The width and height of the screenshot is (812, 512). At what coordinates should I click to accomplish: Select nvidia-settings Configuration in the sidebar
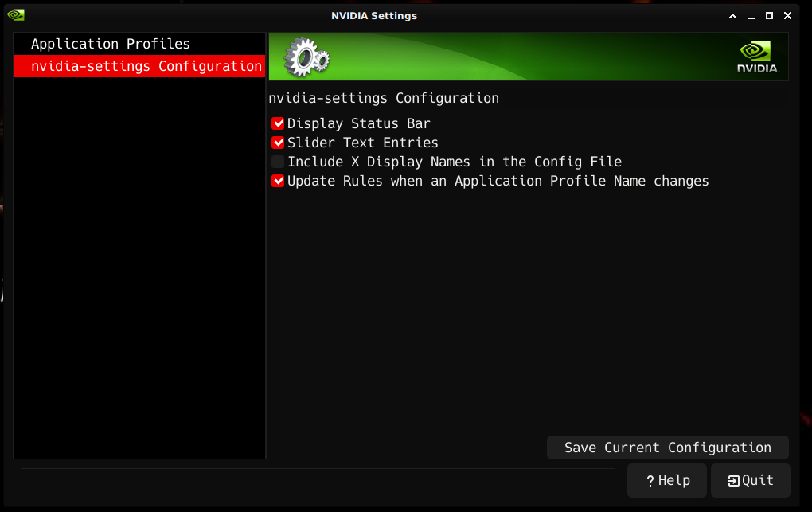(x=146, y=66)
